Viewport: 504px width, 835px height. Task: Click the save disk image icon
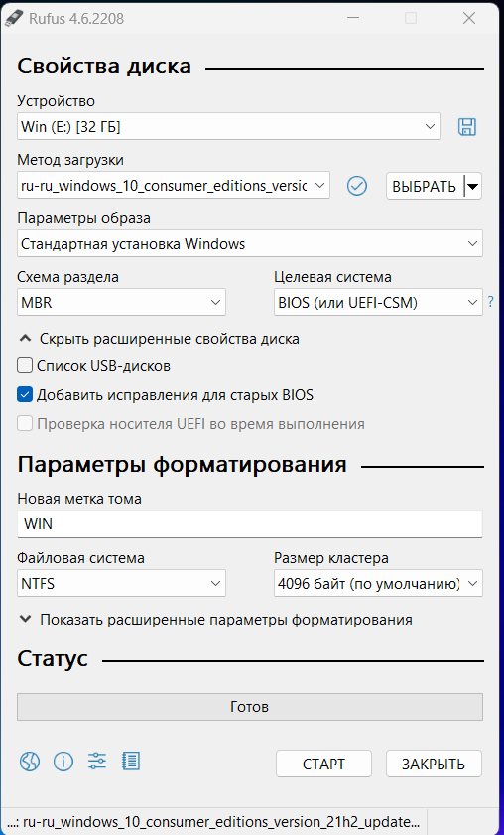click(x=466, y=127)
